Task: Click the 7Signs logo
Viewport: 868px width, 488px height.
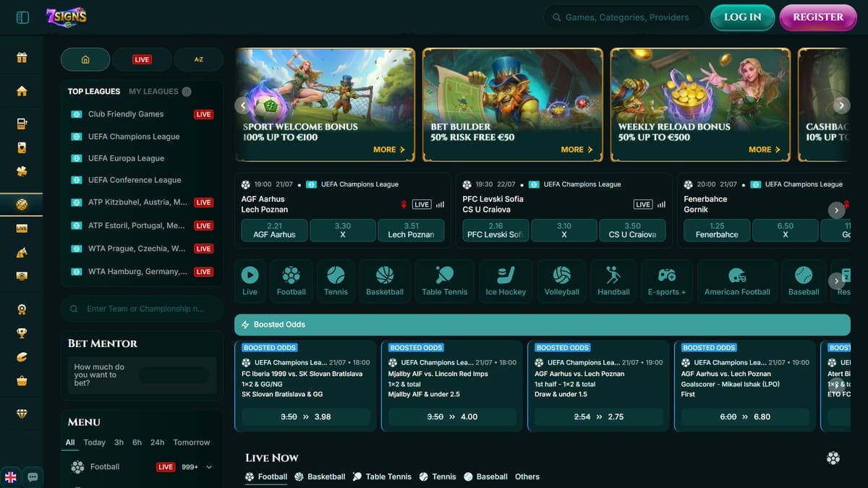Action: coord(66,17)
